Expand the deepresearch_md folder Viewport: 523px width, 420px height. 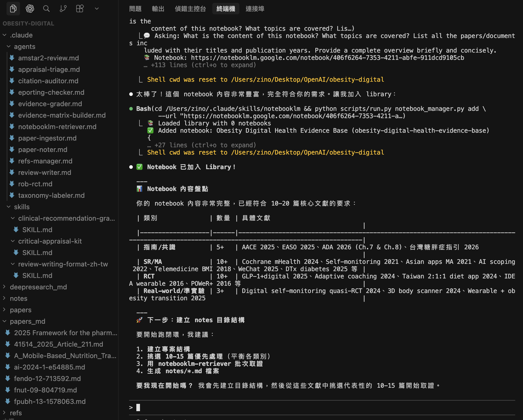pos(4,287)
